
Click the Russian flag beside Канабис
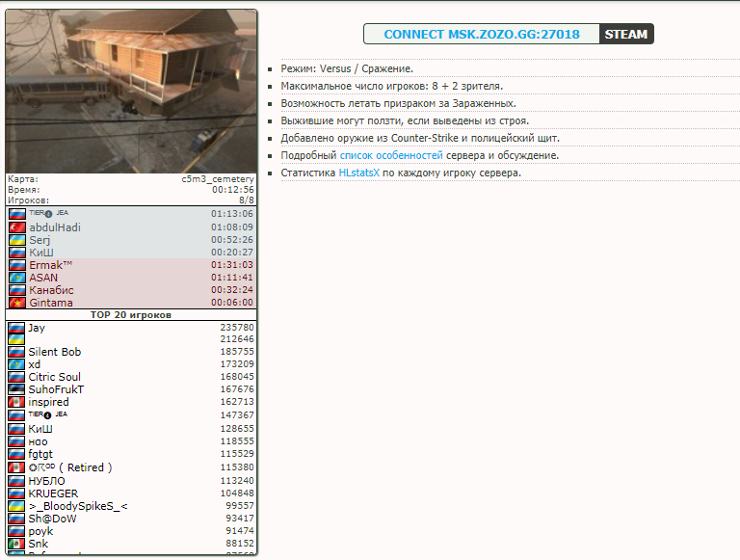click(x=17, y=290)
